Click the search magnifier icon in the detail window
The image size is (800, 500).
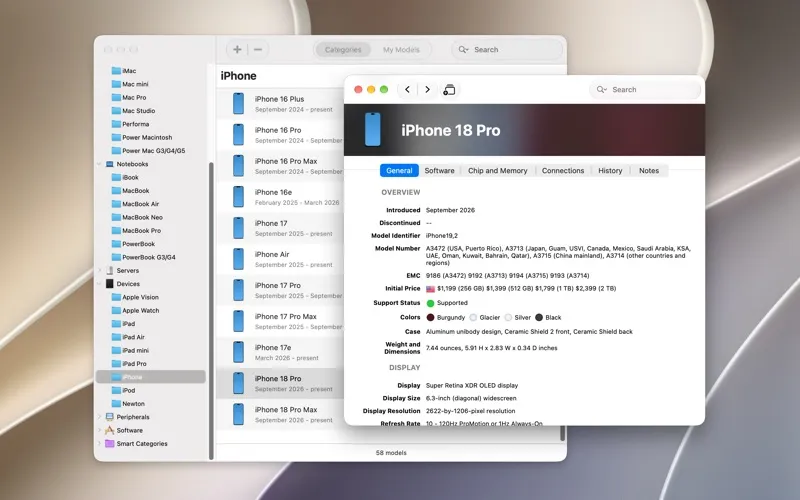tap(600, 89)
